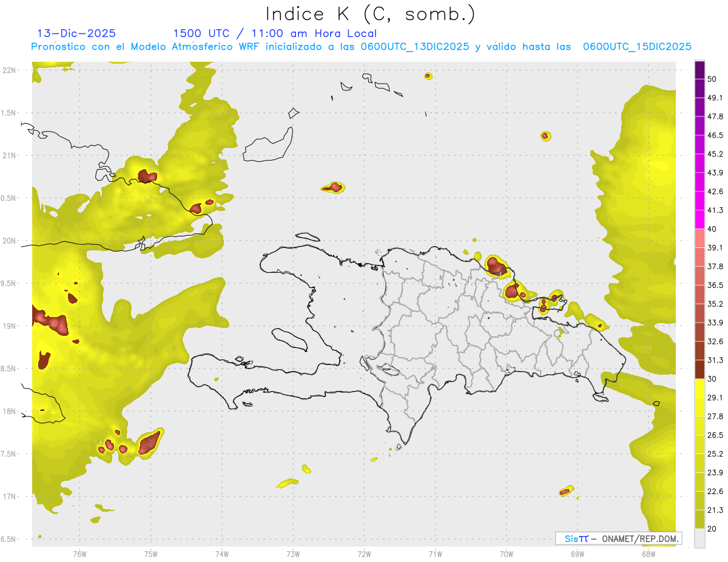Click the colorbar value 29.1
728x562 pixels.
click(715, 398)
